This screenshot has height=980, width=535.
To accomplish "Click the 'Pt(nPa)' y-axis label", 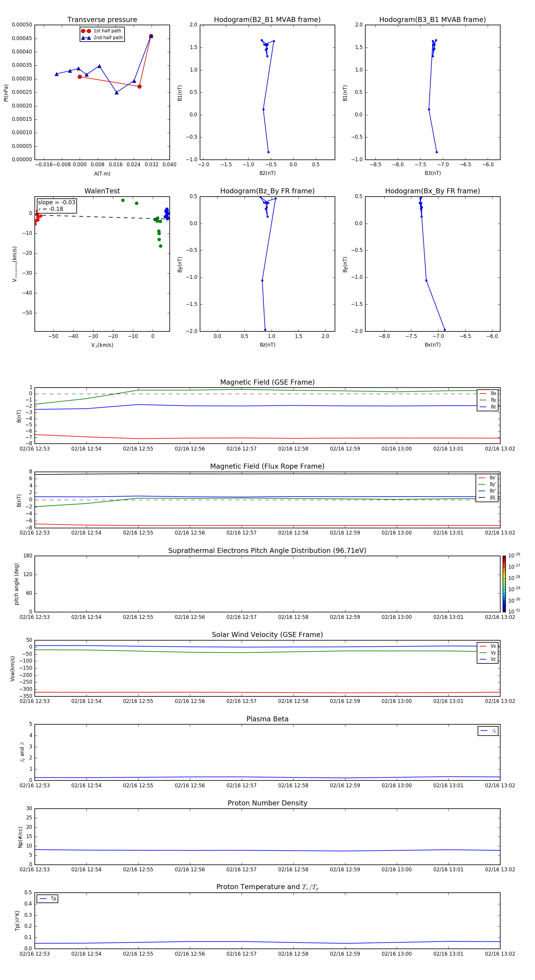I will click(x=6, y=93).
